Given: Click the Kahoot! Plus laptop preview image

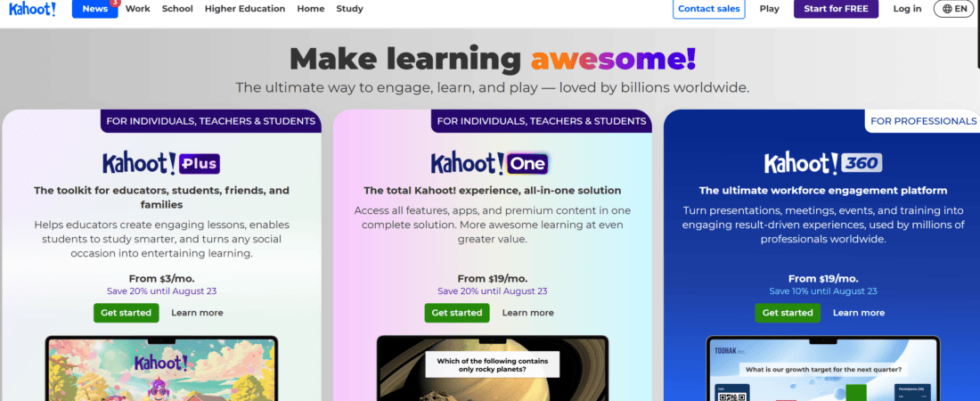Looking at the screenshot, I should [x=161, y=368].
